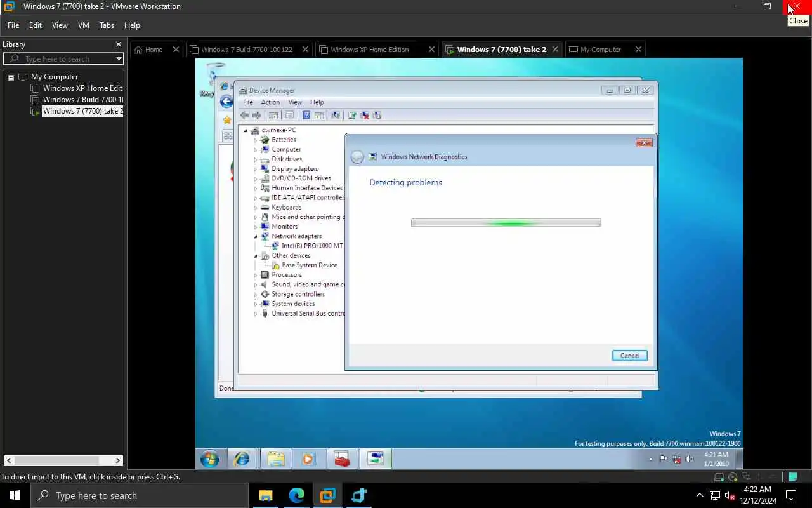Show hidden icons in host system tray

click(700, 495)
